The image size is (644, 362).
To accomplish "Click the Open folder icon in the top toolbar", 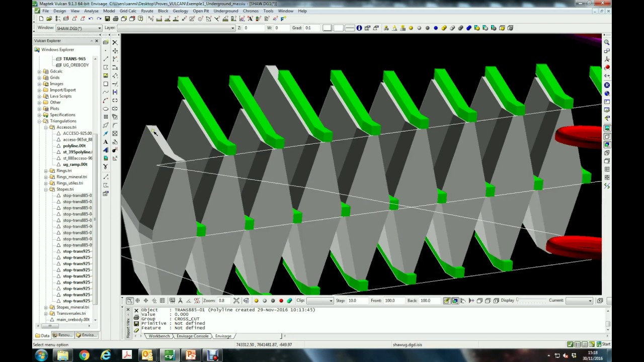I will 49,19.
